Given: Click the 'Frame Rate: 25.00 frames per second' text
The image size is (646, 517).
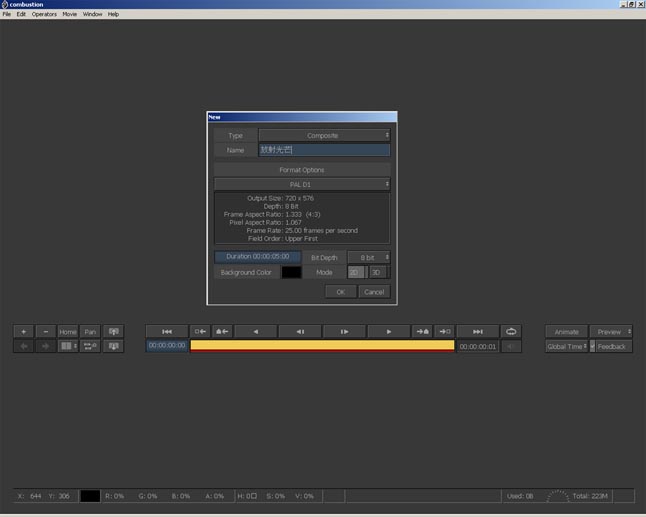Looking at the screenshot, I should click(302, 230).
